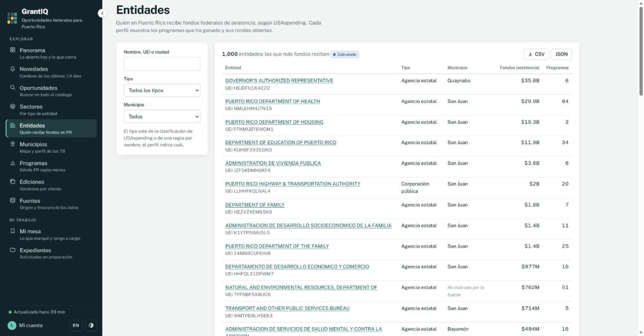This screenshot has height=336, width=644.
Task: Download the entities as CSV
Action: click(x=536, y=54)
